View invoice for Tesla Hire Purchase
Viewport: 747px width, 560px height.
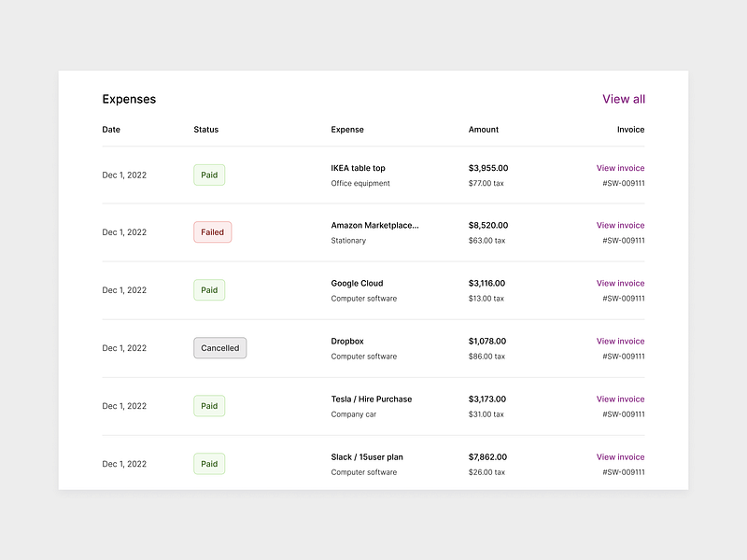tap(620, 399)
